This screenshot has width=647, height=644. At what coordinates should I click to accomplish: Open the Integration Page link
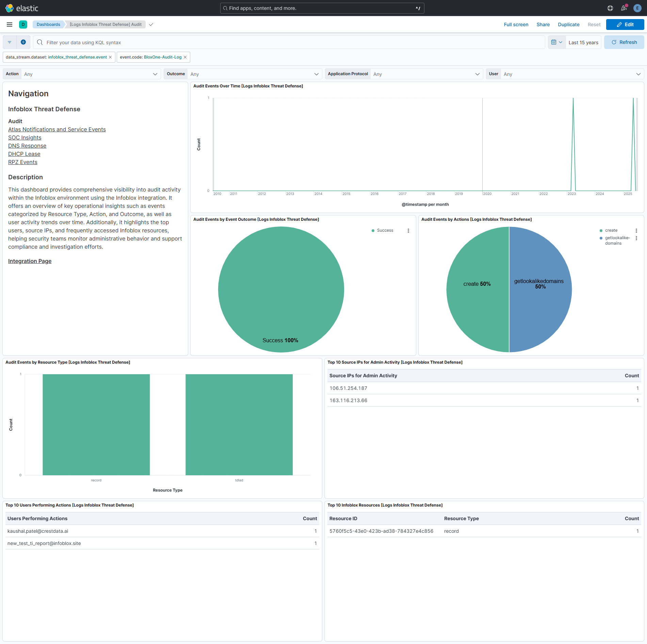[30, 261]
